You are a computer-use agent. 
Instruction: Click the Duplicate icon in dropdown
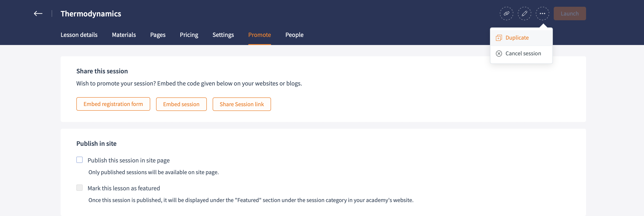tap(499, 38)
